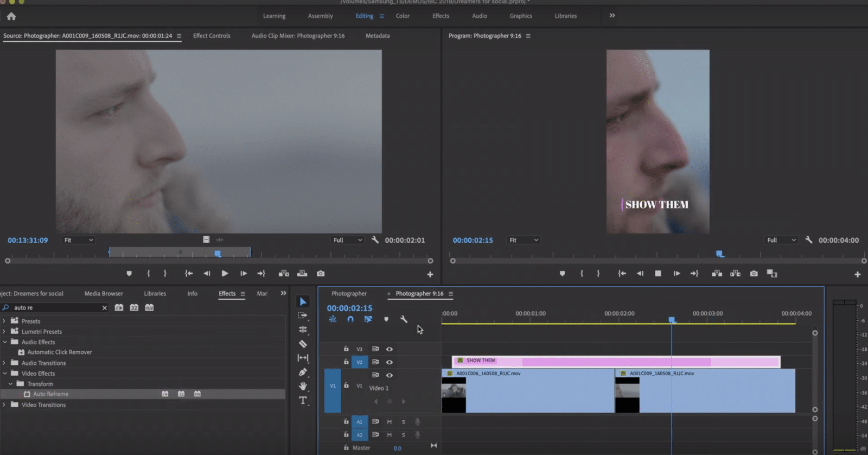
Task: Select the Pen tool
Action: (303, 372)
